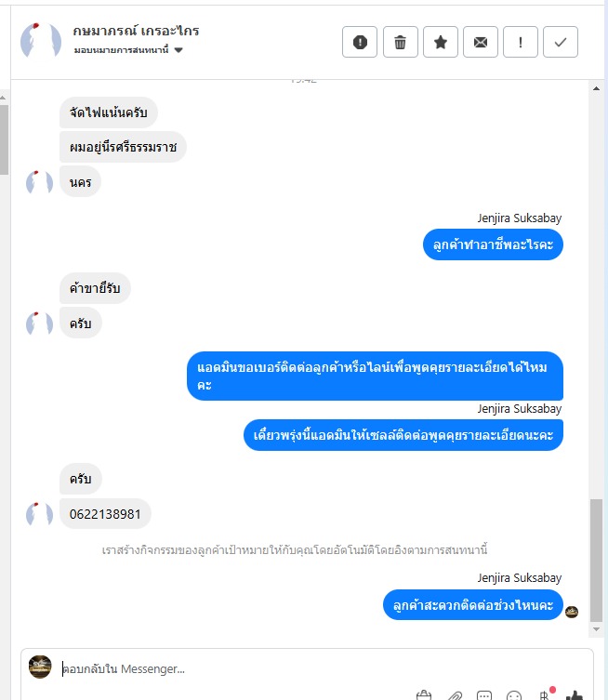Mark conversation unread with the envelope icon
Image resolution: width=608 pixels, height=700 pixels.
point(481,43)
